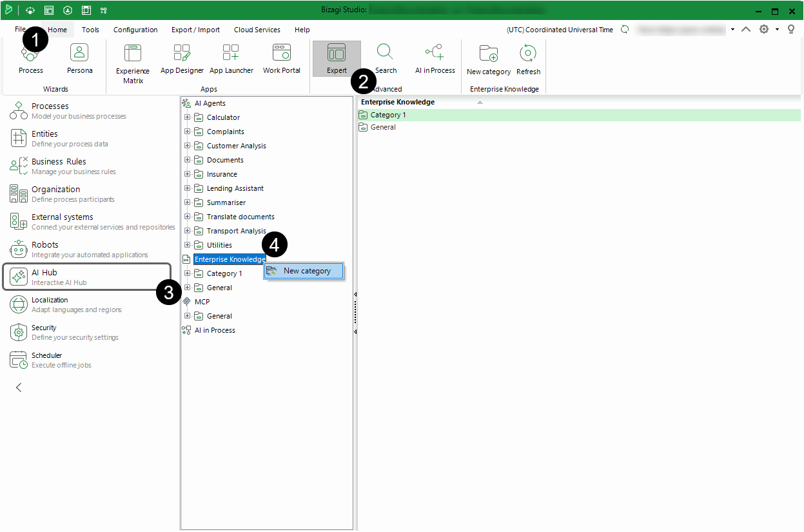Open the Tools ribbon tab
This screenshot has height=532, width=804.
(90, 30)
